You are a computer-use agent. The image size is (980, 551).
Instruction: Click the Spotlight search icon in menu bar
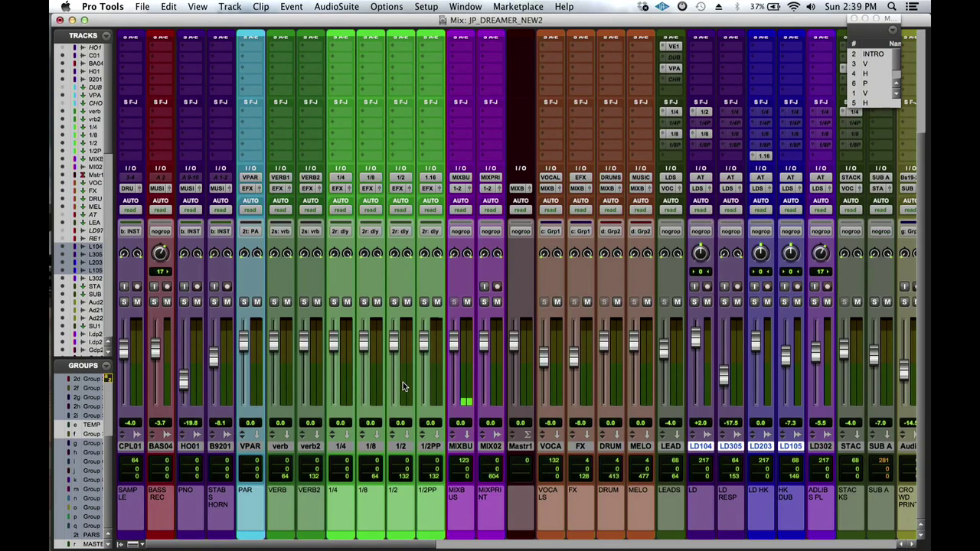pos(892,7)
